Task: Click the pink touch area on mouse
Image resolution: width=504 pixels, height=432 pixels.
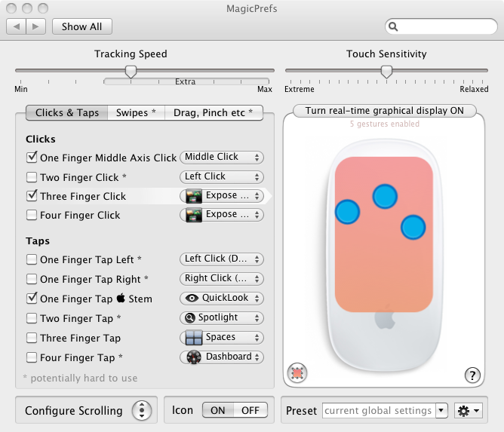Action: click(x=384, y=234)
